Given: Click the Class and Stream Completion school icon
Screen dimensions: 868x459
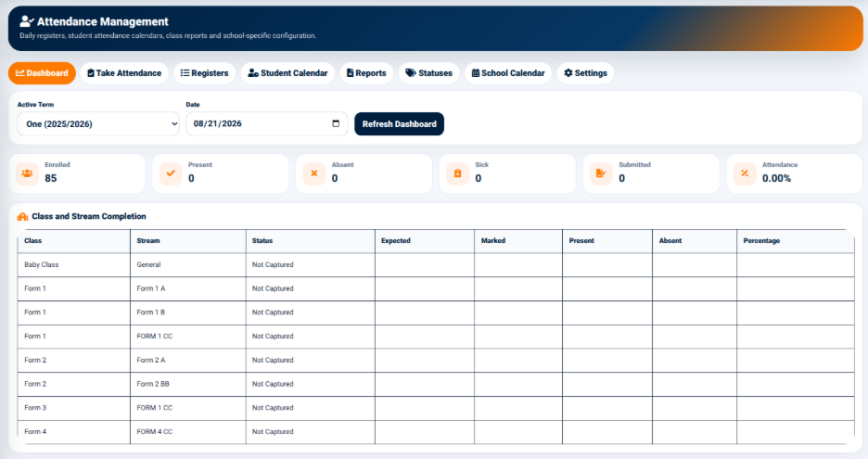Looking at the screenshot, I should pyautogui.click(x=22, y=216).
